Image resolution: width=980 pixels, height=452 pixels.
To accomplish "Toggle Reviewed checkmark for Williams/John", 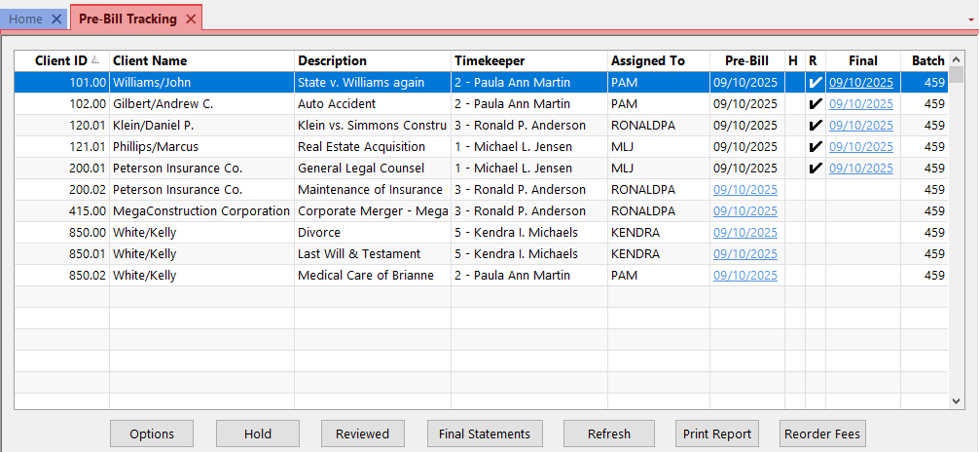I will [815, 83].
